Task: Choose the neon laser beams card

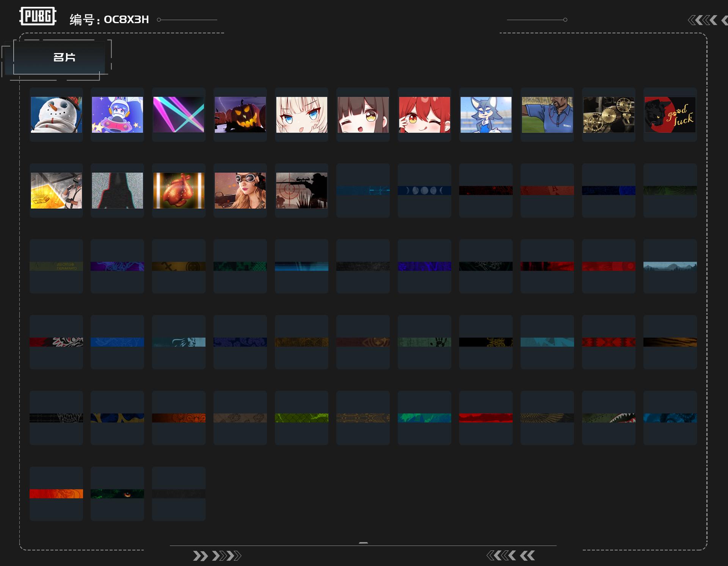Action: [x=179, y=114]
